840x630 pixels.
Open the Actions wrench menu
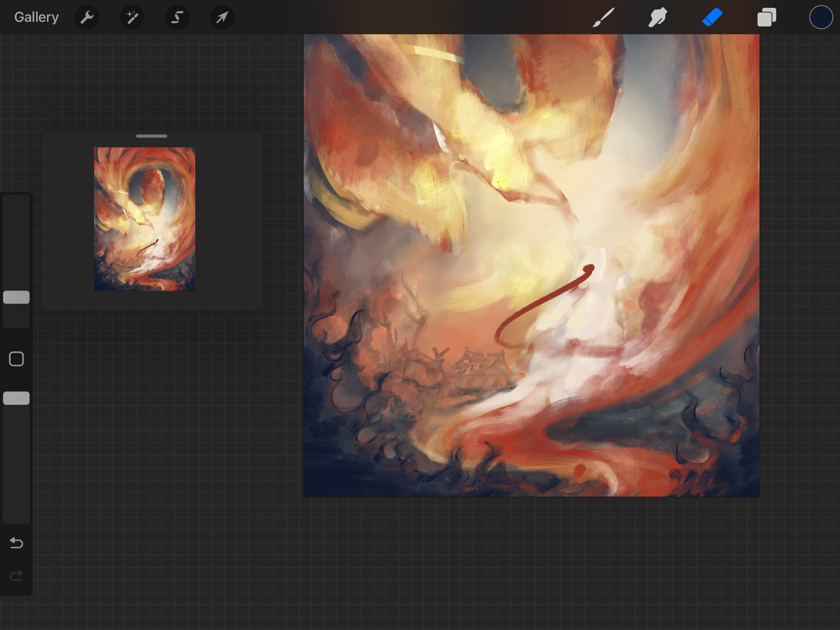(87, 17)
